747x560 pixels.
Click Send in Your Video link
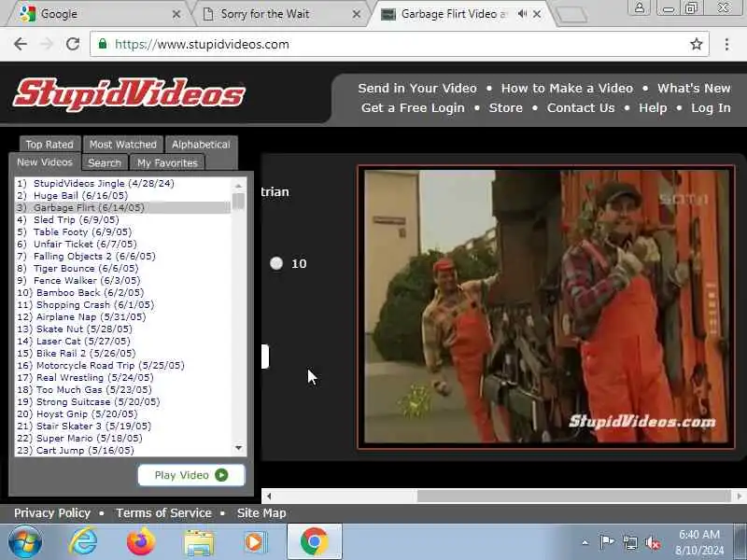coord(417,89)
